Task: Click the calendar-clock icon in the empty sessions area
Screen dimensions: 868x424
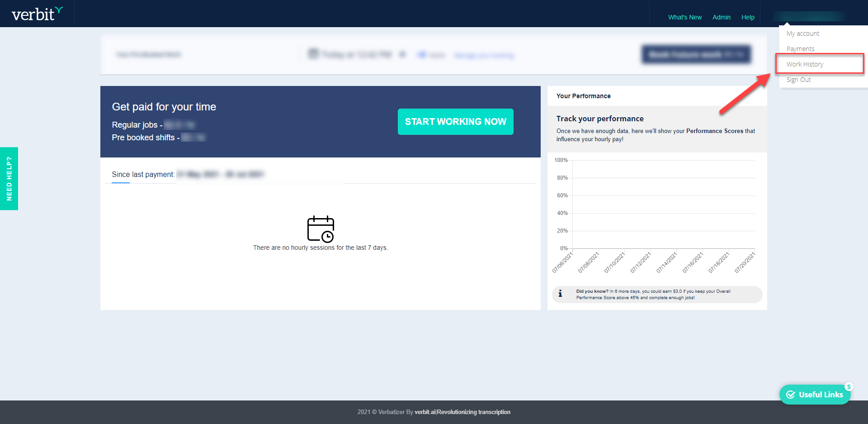Action: 321,229
